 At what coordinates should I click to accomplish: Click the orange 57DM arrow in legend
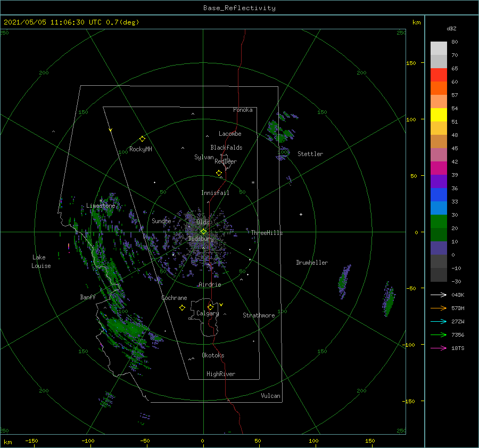coord(439,308)
